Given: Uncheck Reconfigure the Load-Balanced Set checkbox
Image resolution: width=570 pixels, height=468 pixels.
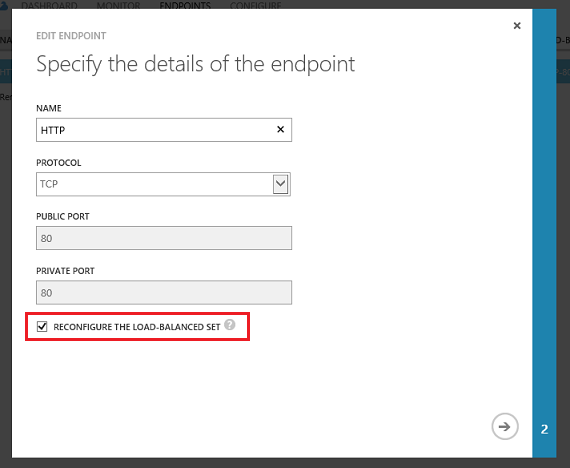Looking at the screenshot, I should (42, 326).
